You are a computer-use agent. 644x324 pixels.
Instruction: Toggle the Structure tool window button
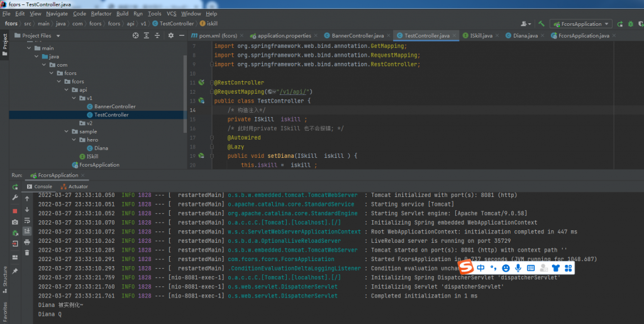click(x=4, y=279)
